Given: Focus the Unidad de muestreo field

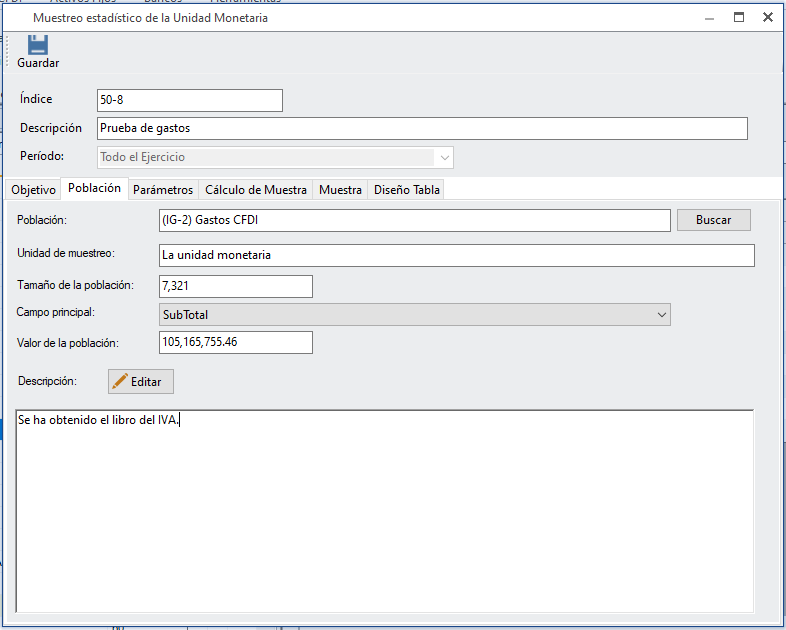Looking at the screenshot, I should click(456, 255).
